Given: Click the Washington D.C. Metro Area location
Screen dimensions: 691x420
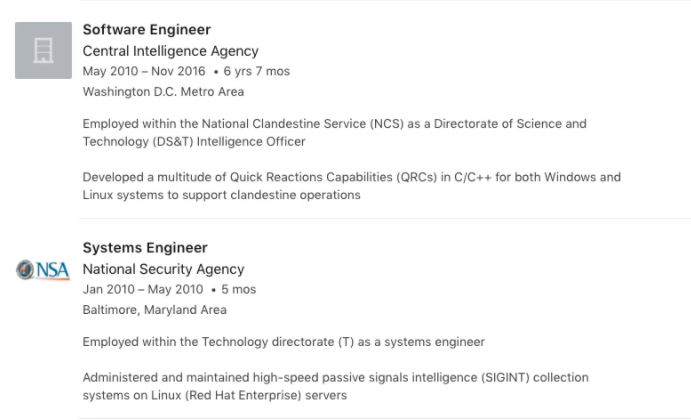Looking at the screenshot, I should coord(163,92).
